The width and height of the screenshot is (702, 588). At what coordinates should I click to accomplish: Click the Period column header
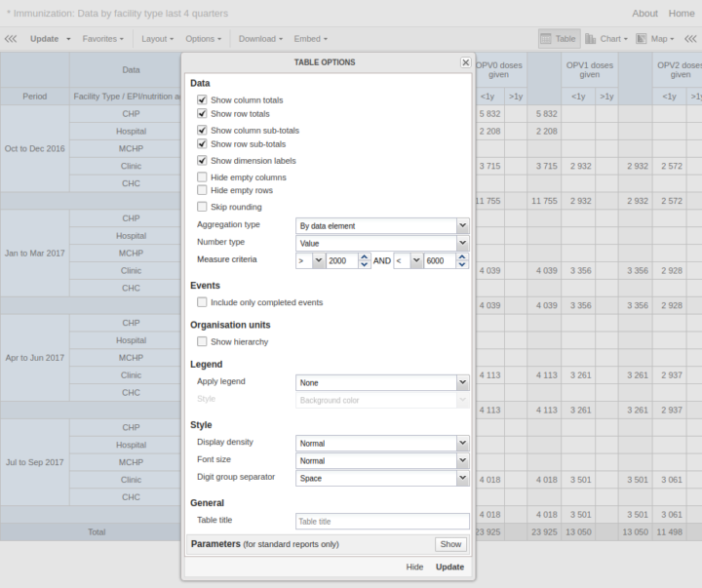pyautogui.click(x=35, y=97)
